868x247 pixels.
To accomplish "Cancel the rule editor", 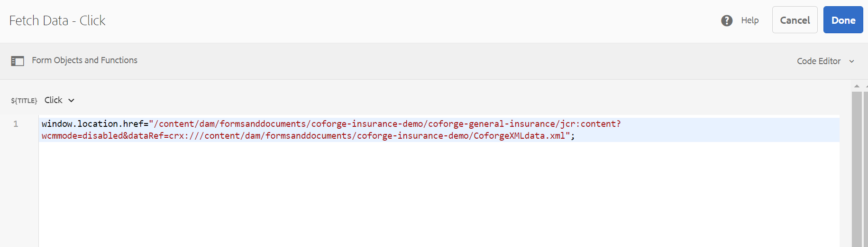I will click(x=795, y=20).
